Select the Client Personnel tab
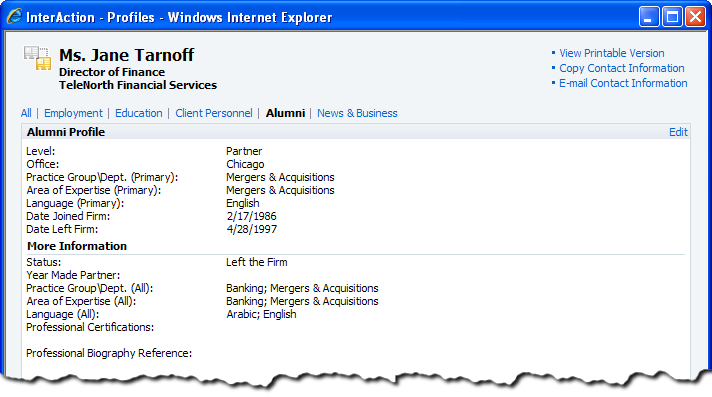Viewport: 712px width, 397px height. point(214,113)
